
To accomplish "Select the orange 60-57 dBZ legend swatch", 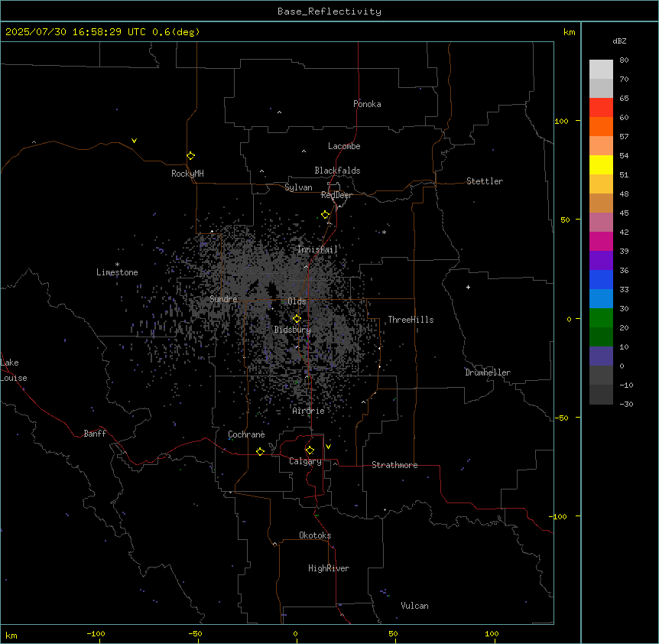I will click(x=601, y=126).
